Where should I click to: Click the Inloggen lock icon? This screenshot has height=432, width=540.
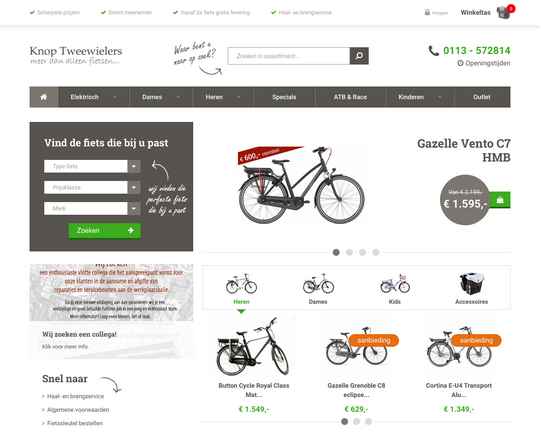pos(427,12)
